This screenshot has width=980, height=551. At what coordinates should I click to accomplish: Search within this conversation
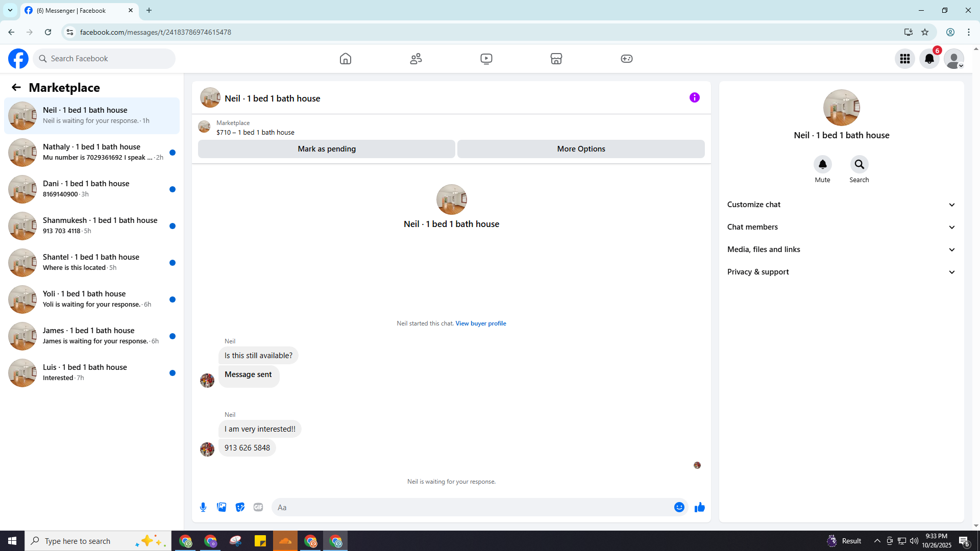pyautogui.click(x=859, y=165)
